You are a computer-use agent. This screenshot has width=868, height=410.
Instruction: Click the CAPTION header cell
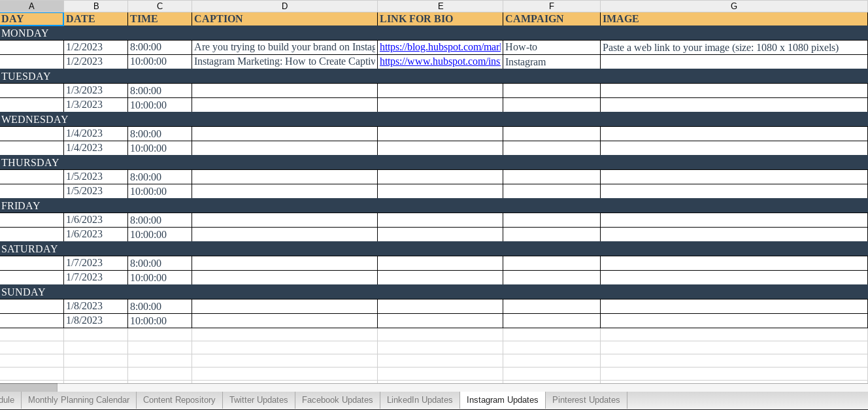tap(284, 19)
